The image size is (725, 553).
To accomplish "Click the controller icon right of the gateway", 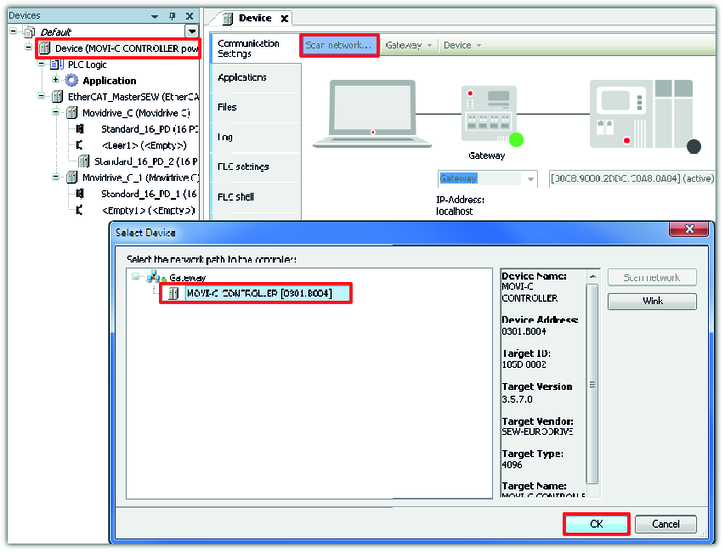I will tap(641, 116).
